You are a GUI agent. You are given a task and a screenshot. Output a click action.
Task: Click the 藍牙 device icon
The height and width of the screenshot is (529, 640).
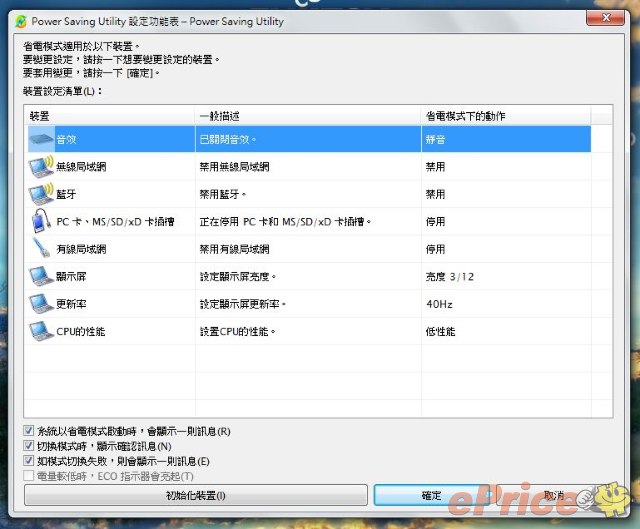pos(41,194)
